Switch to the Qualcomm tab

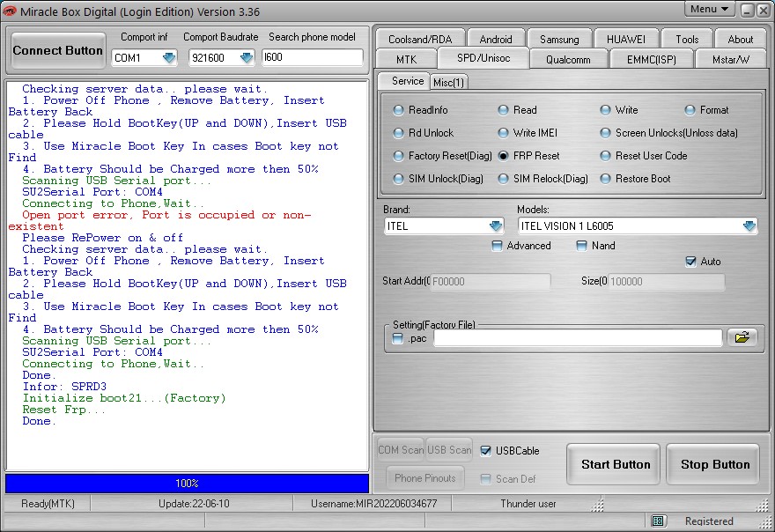(x=568, y=59)
